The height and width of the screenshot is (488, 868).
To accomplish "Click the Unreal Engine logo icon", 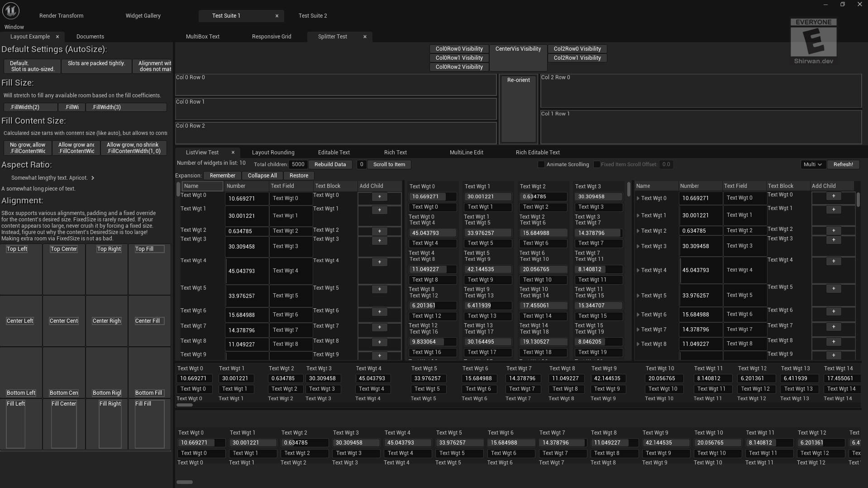I will [x=11, y=10].
